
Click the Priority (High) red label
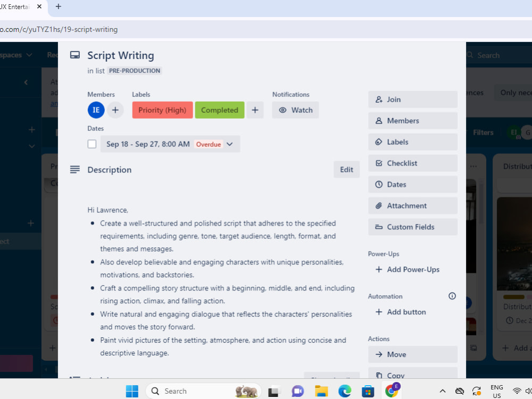(x=162, y=110)
